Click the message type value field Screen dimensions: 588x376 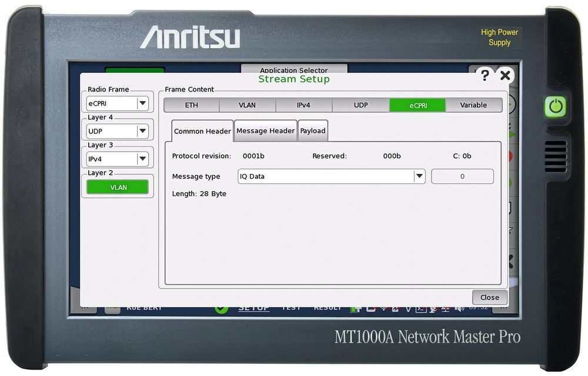[x=462, y=176]
